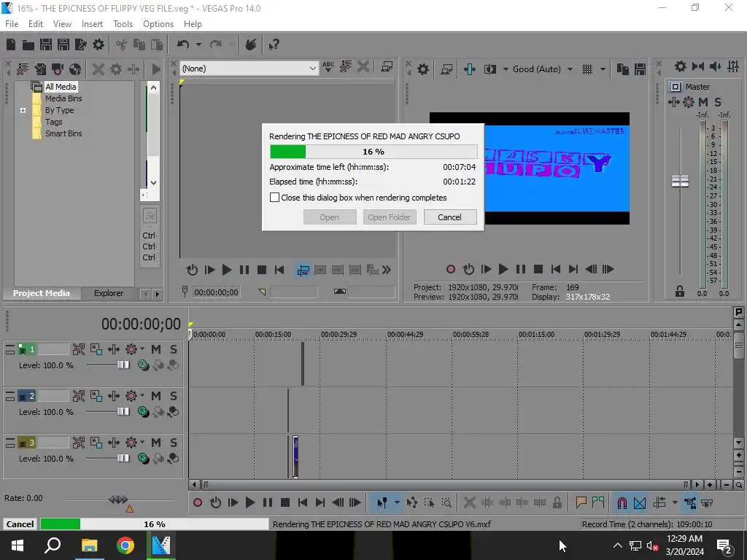Open track 1 automation settings dropdown arrow

(142, 349)
